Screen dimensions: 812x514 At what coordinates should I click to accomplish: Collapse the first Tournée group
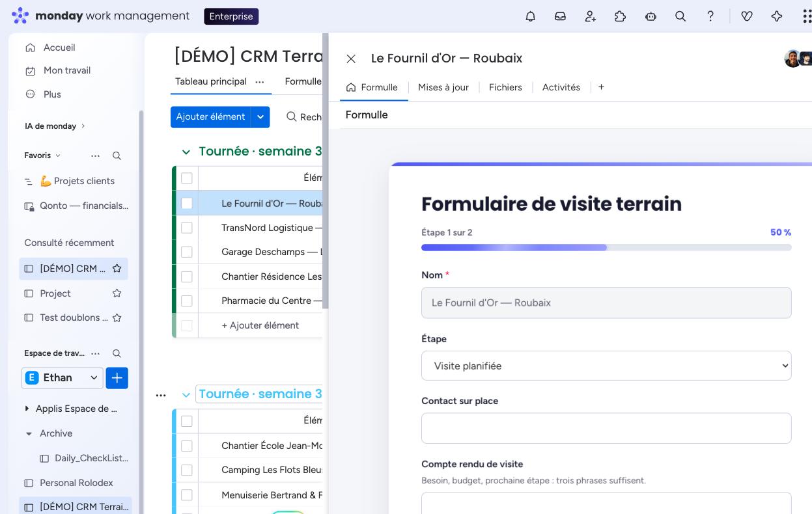tap(186, 152)
